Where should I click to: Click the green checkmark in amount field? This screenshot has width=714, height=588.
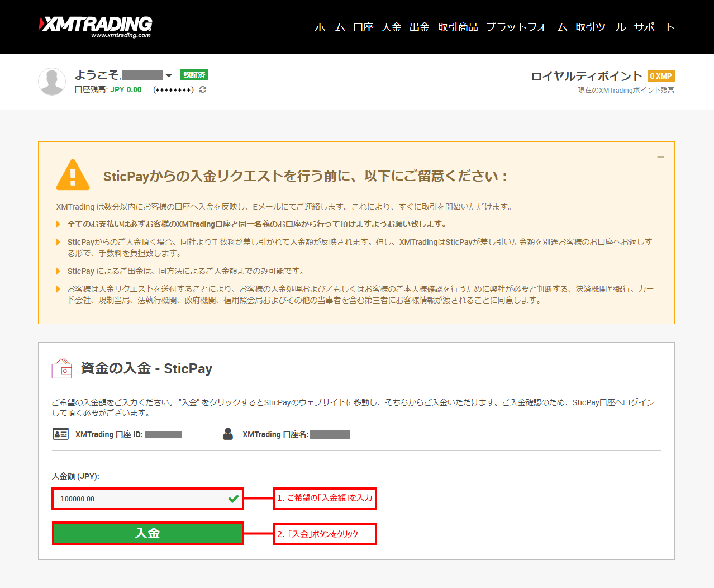pos(234,499)
